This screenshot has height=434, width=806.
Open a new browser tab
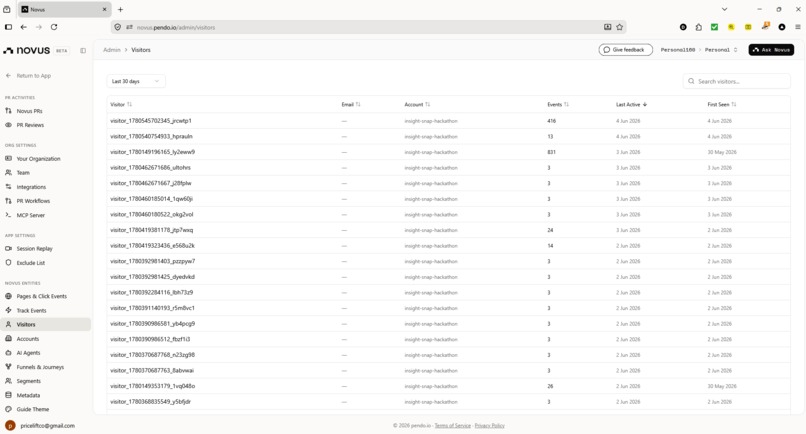(120, 9)
